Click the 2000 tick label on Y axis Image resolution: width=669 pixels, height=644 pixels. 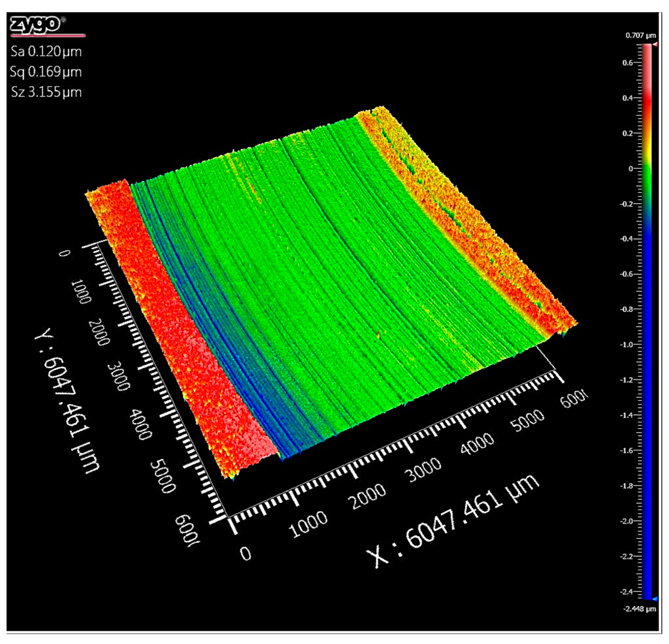(x=99, y=332)
